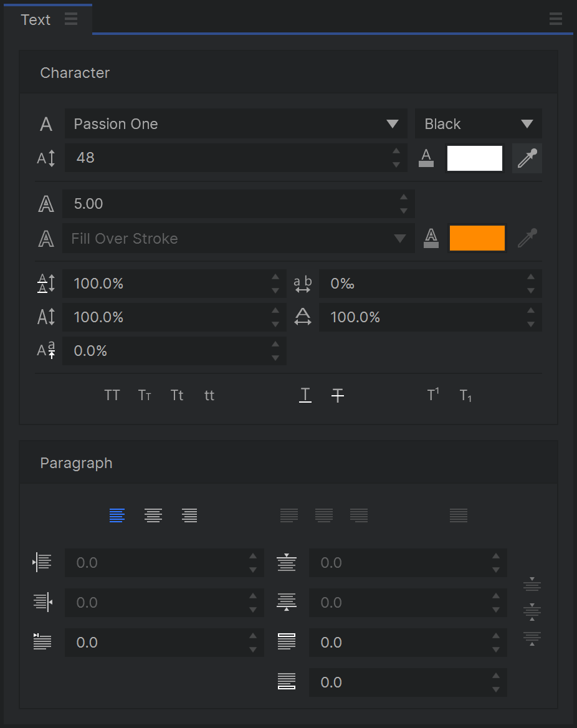Click the white text fill color swatch
577x728 pixels.
pyautogui.click(x=475, y=158)
